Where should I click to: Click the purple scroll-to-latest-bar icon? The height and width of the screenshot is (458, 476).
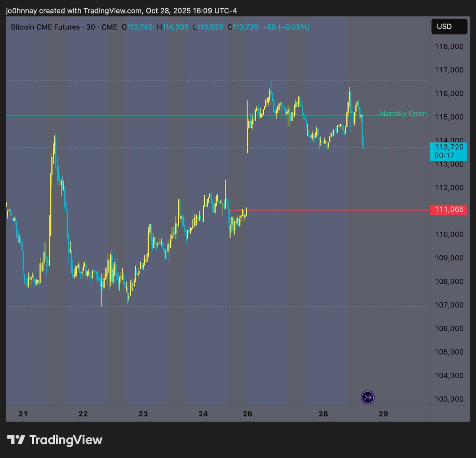367,397
